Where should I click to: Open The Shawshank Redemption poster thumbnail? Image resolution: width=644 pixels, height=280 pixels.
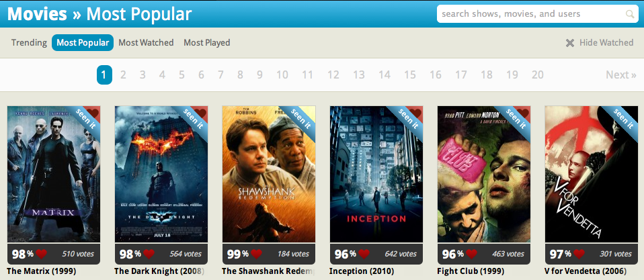pos(269,174)
